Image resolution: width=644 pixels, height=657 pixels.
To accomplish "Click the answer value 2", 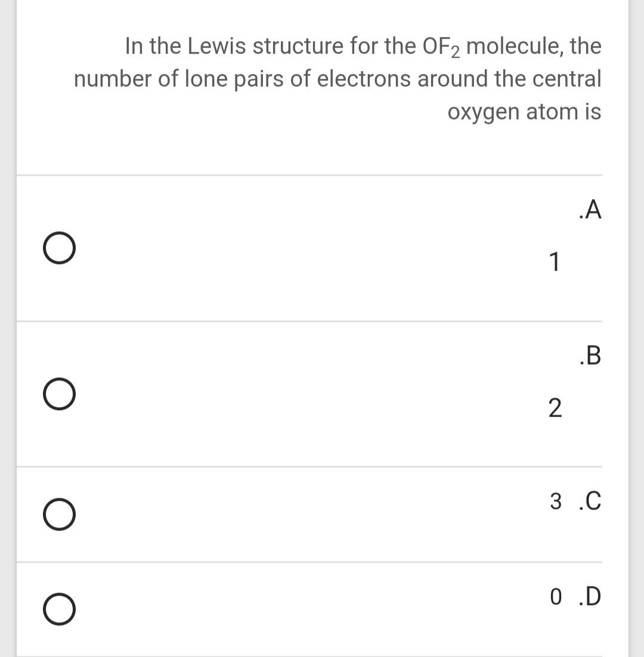I will (x=554, y=408).
